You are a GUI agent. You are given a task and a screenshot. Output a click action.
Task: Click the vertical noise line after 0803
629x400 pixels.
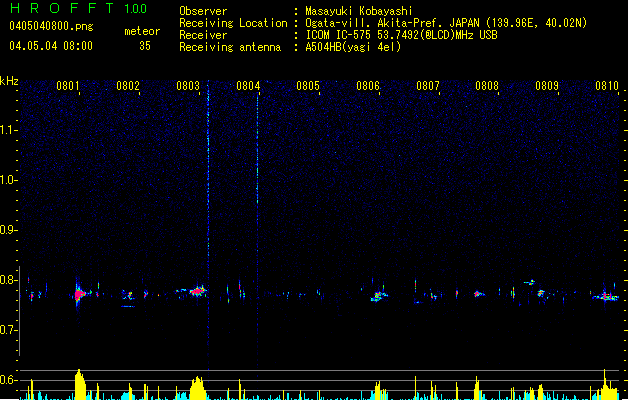tap(208, 225)
